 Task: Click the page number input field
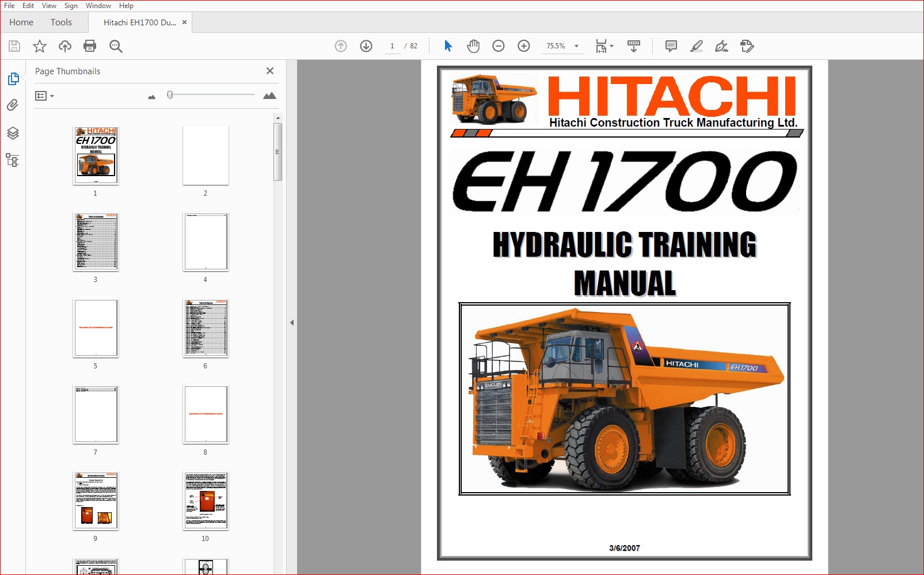(393, 46)
